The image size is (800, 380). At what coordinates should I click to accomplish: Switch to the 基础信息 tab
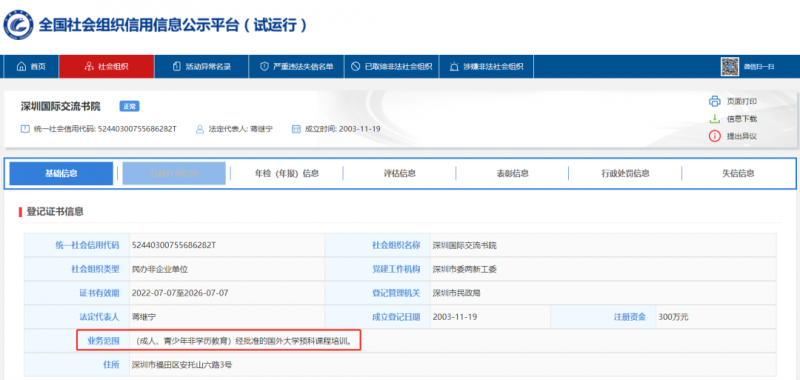point(61,173)
